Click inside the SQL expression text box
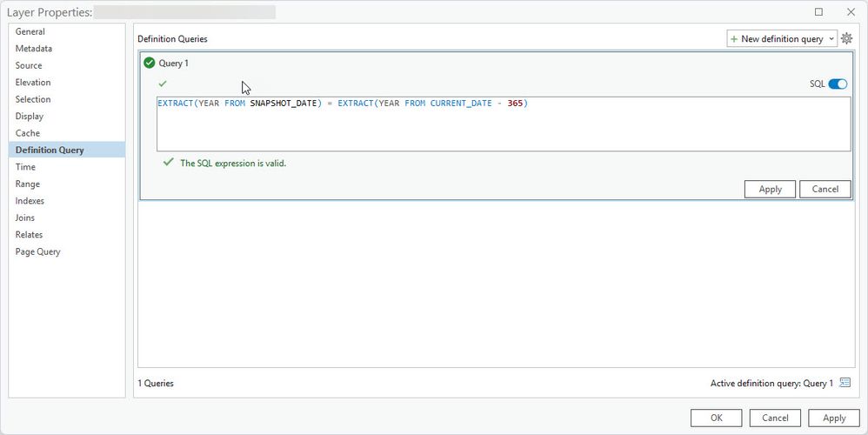Image resolution: width=868 pixels, height=435 pixels. point(504,124)
